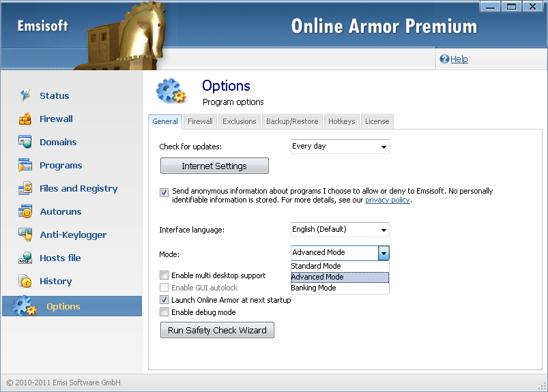This screenshot has height=392, width=548.
Task: Open the Autoruns section
Action: (x=61, y=211)
